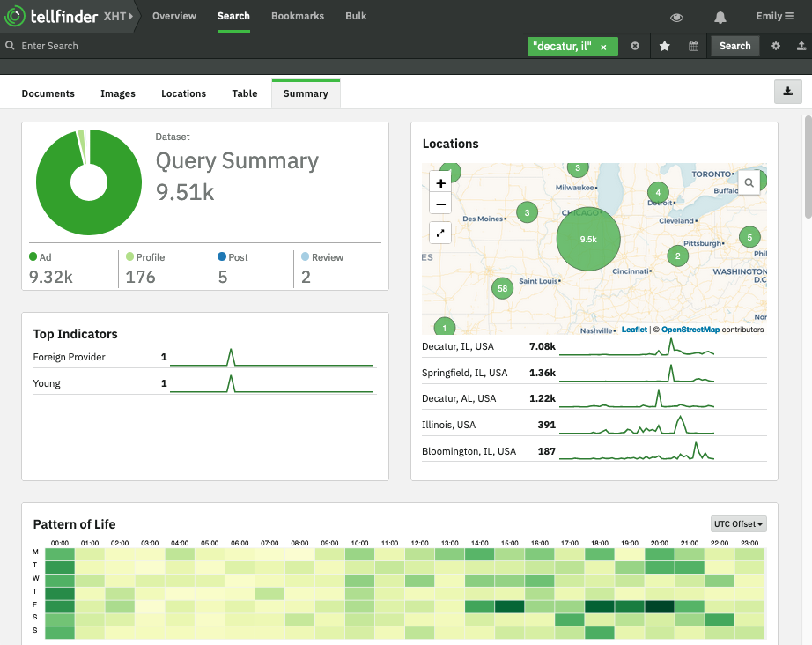This screenshot has height=645, width=812.
Task: Expand the map with the fullscreen arrows icon
Action: tap(440, 232)
